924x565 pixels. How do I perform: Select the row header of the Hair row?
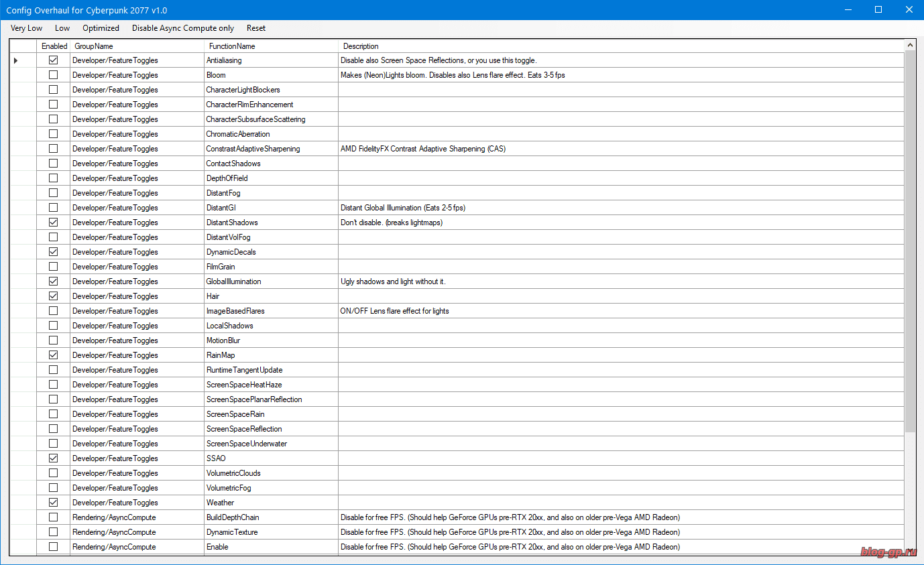(23, 296)
